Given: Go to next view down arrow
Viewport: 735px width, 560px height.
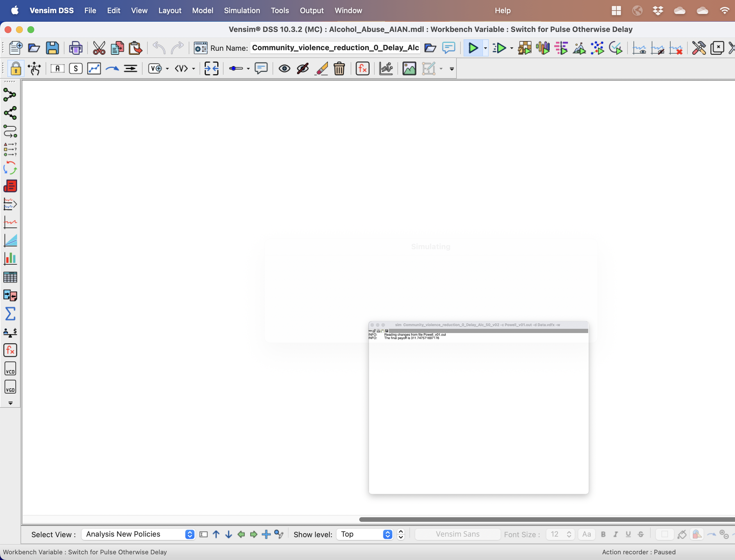Looking at the screenshot, I should 228,534.
